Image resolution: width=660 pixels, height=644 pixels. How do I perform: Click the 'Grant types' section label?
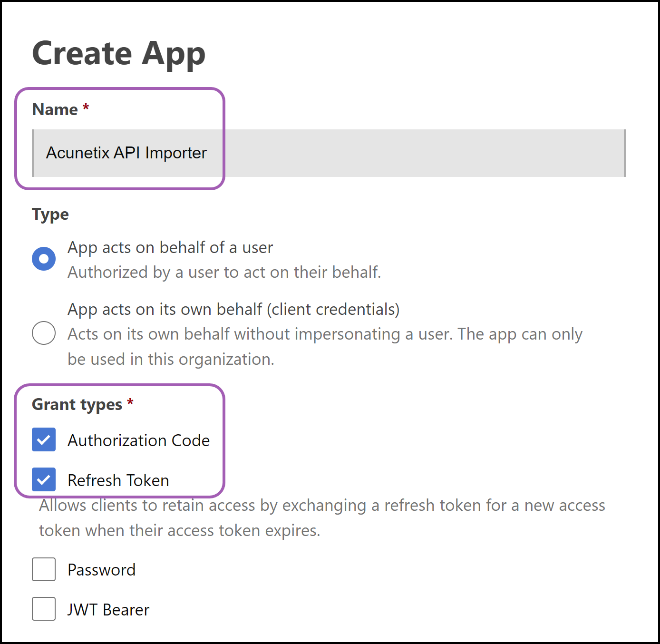tap(77, 405)
